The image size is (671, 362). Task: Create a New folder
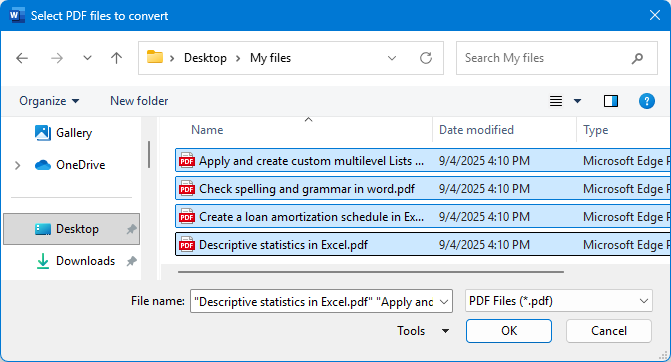pyautogui.click(x=139, y=101)
